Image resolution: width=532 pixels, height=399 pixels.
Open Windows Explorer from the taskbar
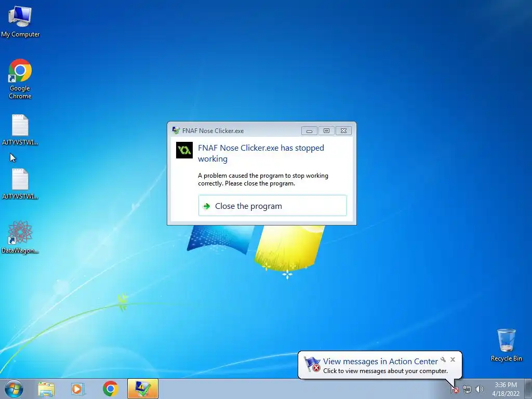(46, 389)
